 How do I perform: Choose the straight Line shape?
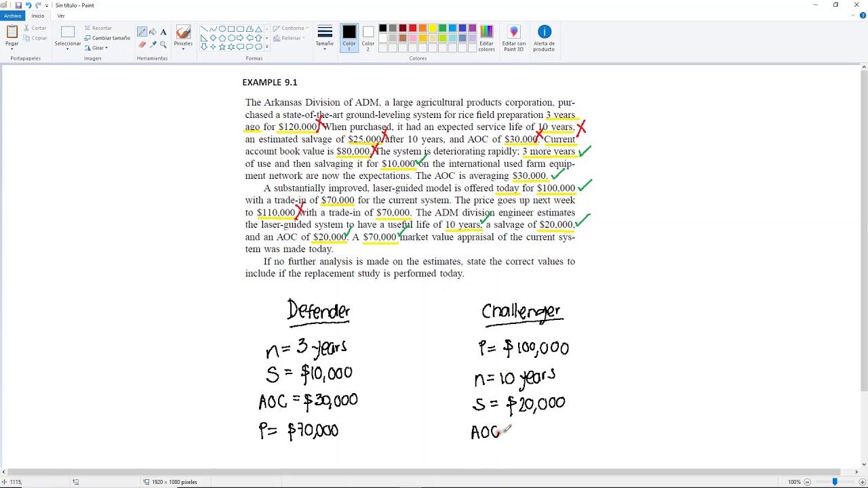[x=204, y=29]
